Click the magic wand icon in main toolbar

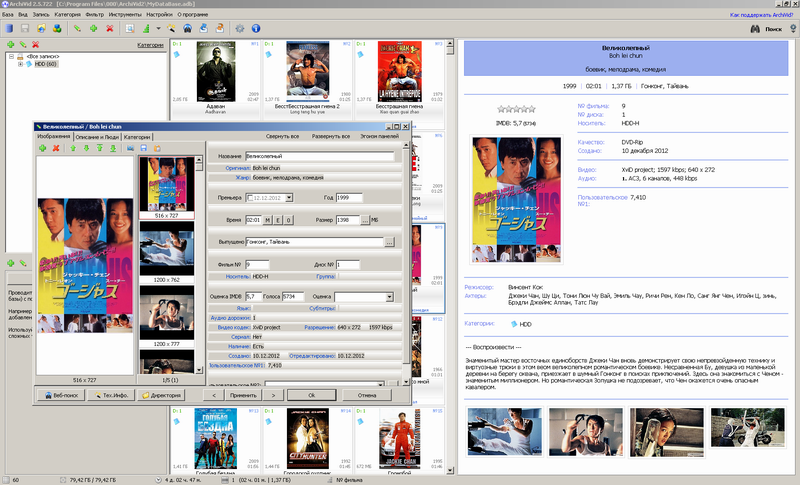point(171,29)
